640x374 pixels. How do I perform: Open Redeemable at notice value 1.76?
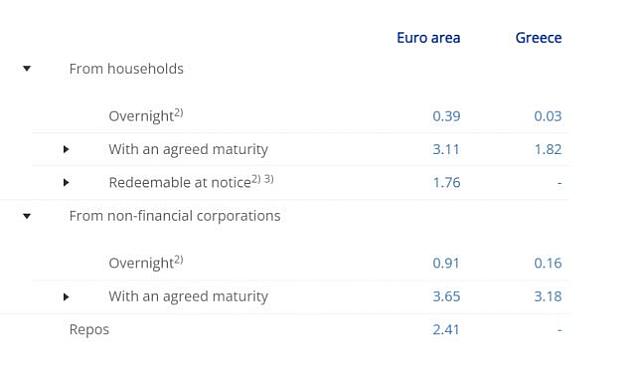pyautogui.click(x=447, y=183)
